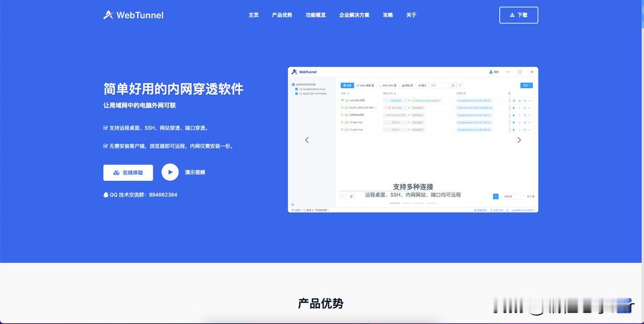
Task: Click the search field in the preview toolbar
Action: pos(439,86)
